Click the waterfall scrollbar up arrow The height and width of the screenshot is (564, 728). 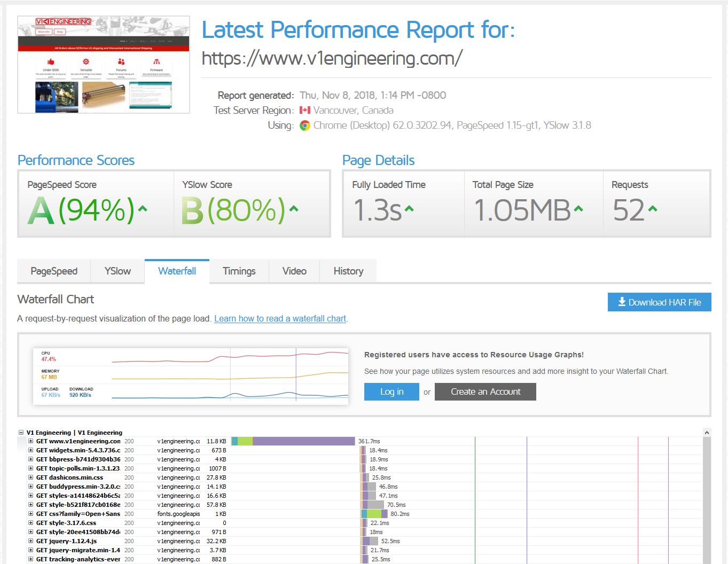pos(707,433)
